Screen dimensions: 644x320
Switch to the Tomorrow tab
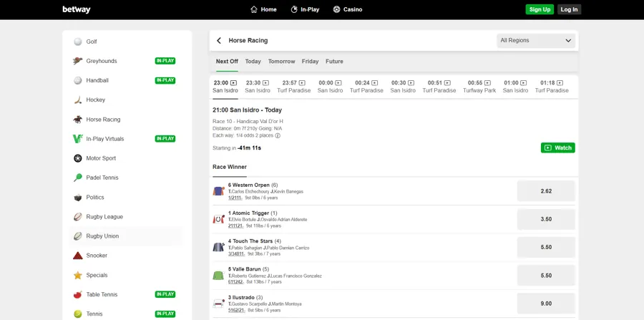(282, 61)
